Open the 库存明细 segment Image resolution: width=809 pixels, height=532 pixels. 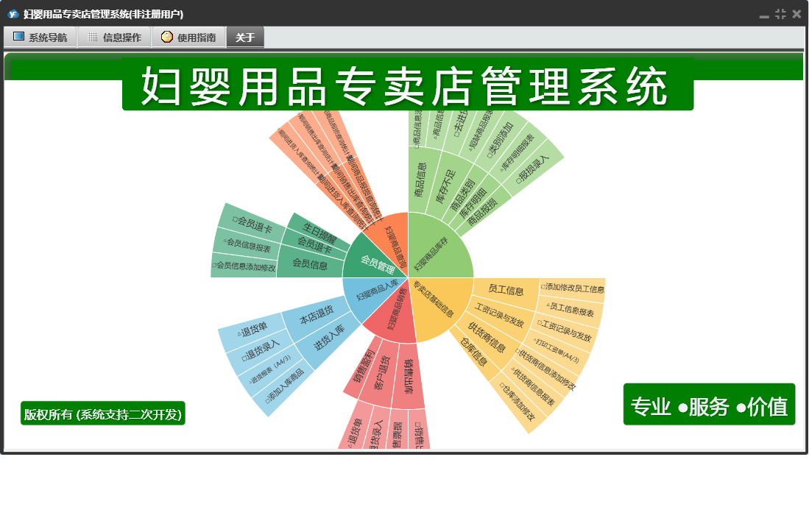473,202
